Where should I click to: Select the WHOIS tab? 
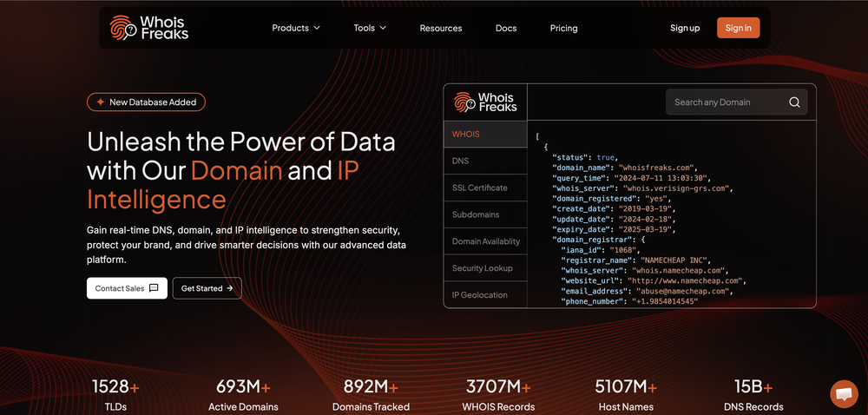point(485,134)
